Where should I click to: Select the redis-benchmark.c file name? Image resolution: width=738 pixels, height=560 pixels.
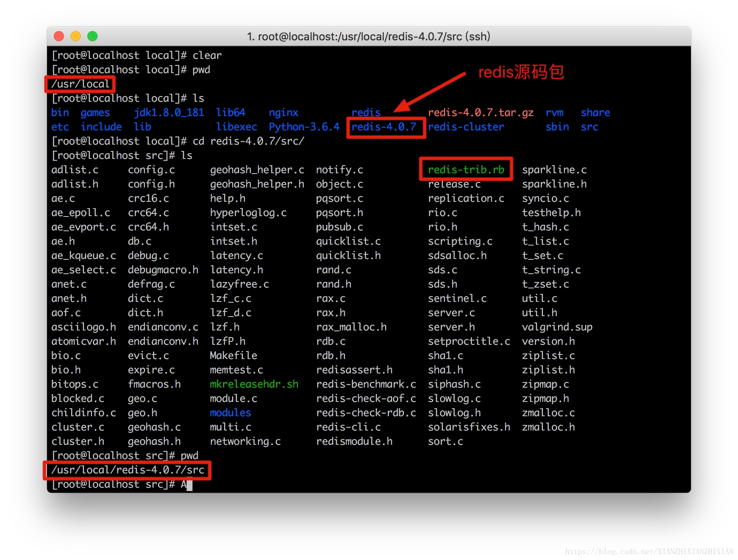click(x=366, y=384)
